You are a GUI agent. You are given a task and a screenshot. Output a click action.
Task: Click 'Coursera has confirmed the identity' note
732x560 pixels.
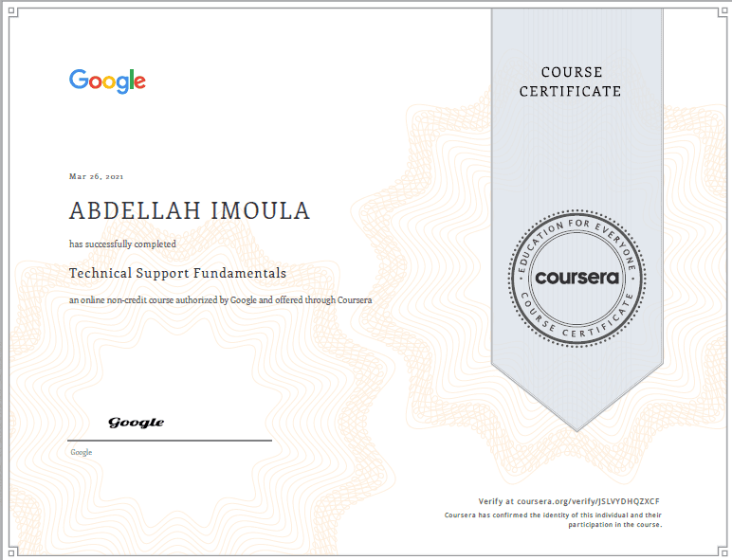click(x=553, y=515)
